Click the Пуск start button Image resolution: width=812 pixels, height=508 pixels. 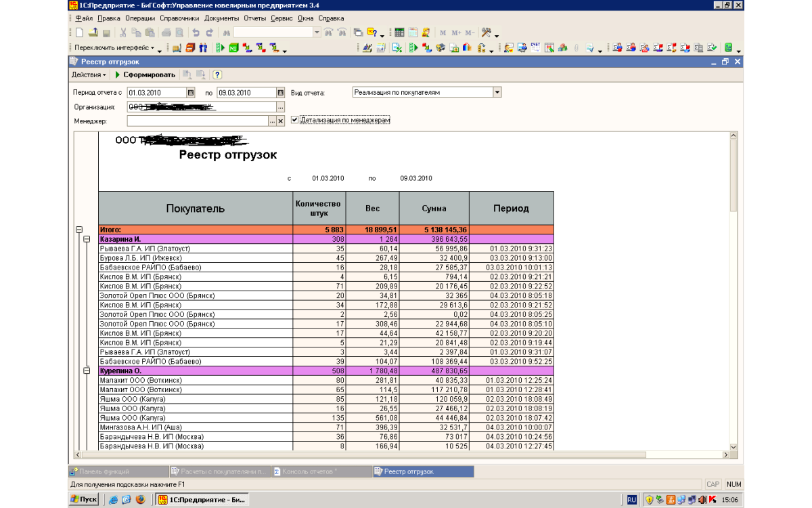tap(84, 500)
